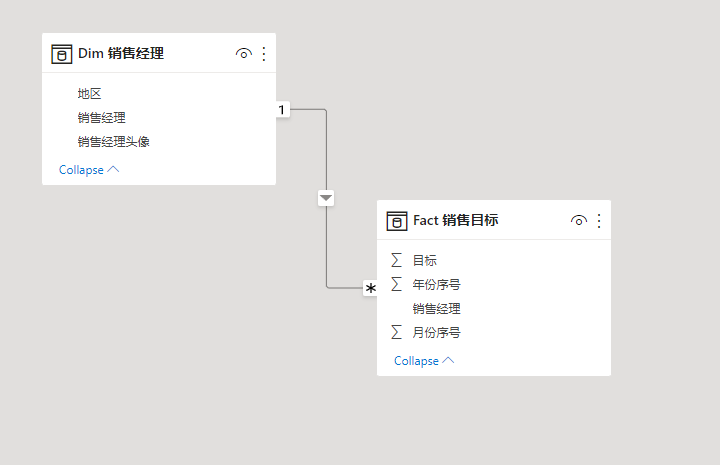Click the sigma icon beside 目标

tap(397, 260)
